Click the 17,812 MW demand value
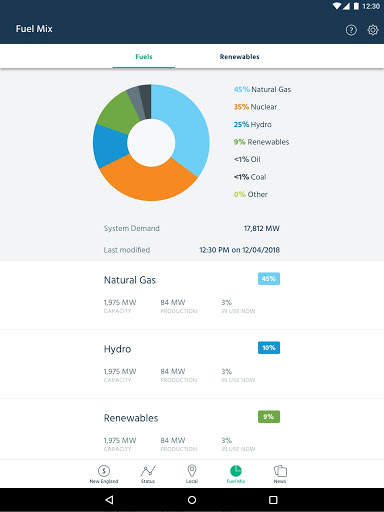This screenshot has height=512, width=384. pyautogui.click(x=262, y=228)
